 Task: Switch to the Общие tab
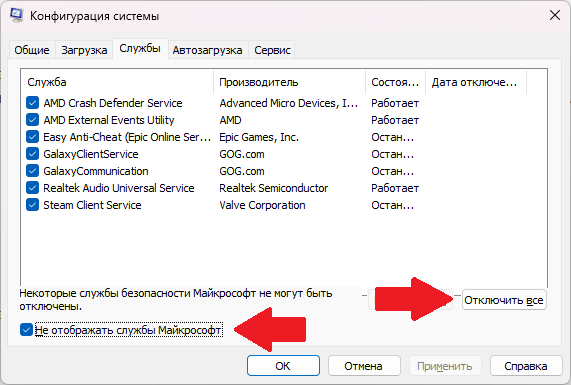[x=32, y=50]
